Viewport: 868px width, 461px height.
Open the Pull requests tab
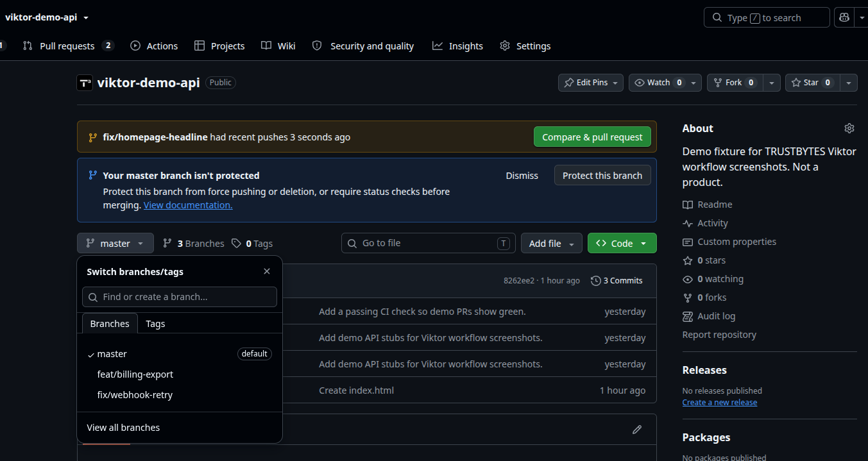(x=67, y=46)
